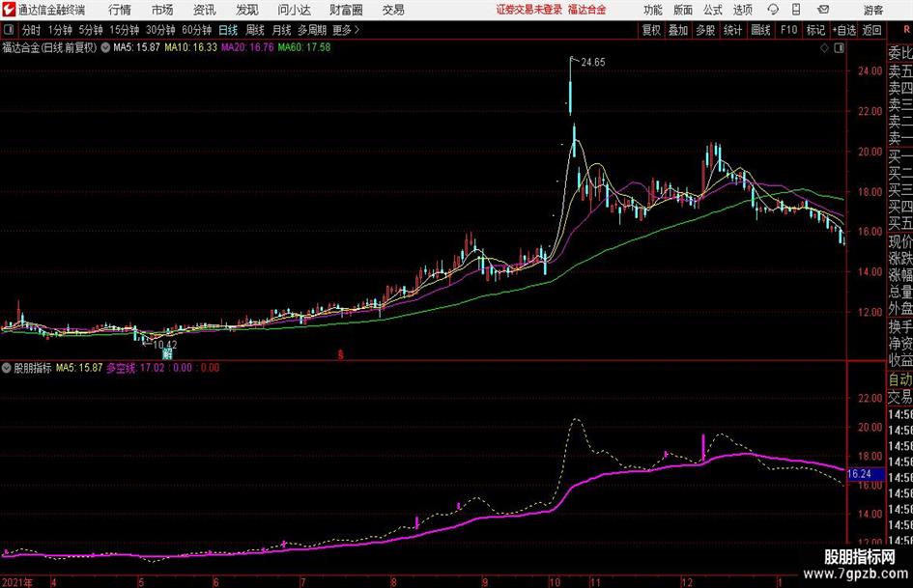Expand 股朋指标 indicator dropdown arrow

coord(7,368)
